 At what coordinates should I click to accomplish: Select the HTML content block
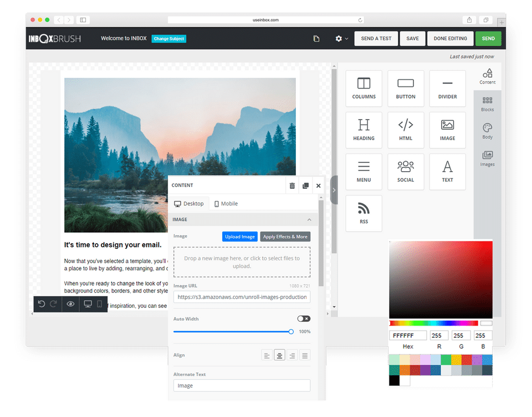tap(406, 130)
